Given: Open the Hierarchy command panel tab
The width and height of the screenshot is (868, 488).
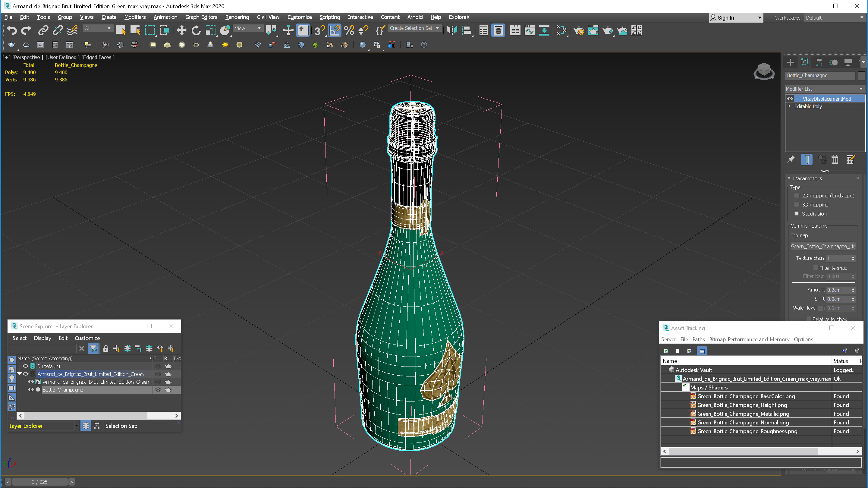Looking at the screenshot, I should pyautogui.click(x=819, y=62).
